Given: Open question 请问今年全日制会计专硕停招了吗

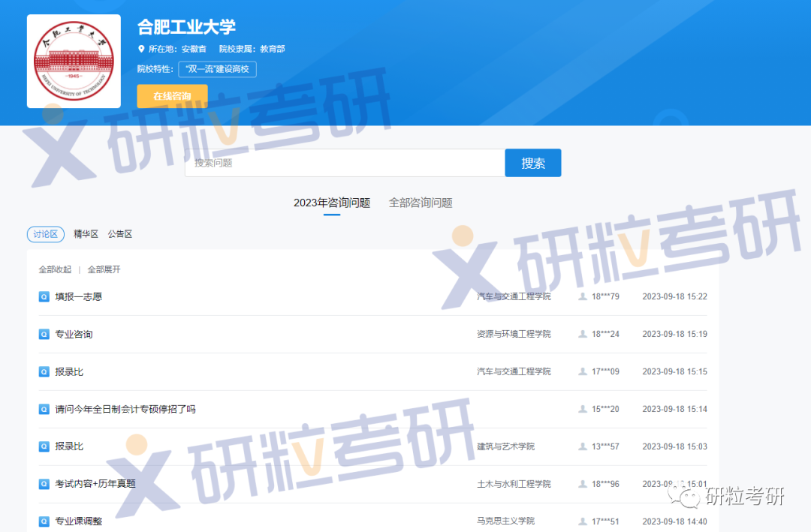Looking at the screenshot, I should pos(125,410).
